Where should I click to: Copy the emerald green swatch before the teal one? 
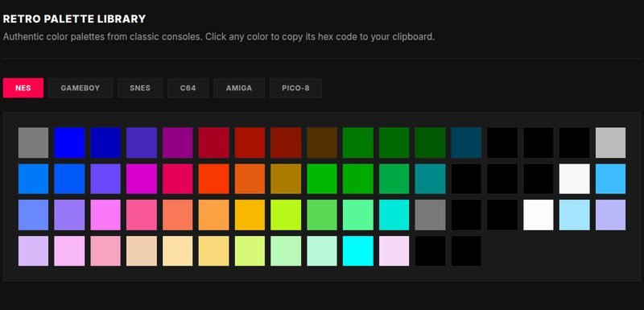394,179
